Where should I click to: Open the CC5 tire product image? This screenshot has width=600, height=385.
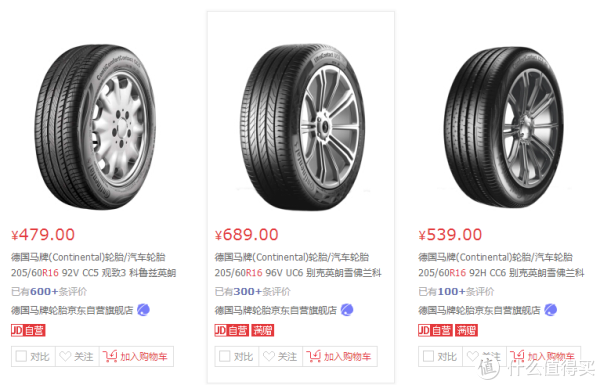[x=96, y=126]
